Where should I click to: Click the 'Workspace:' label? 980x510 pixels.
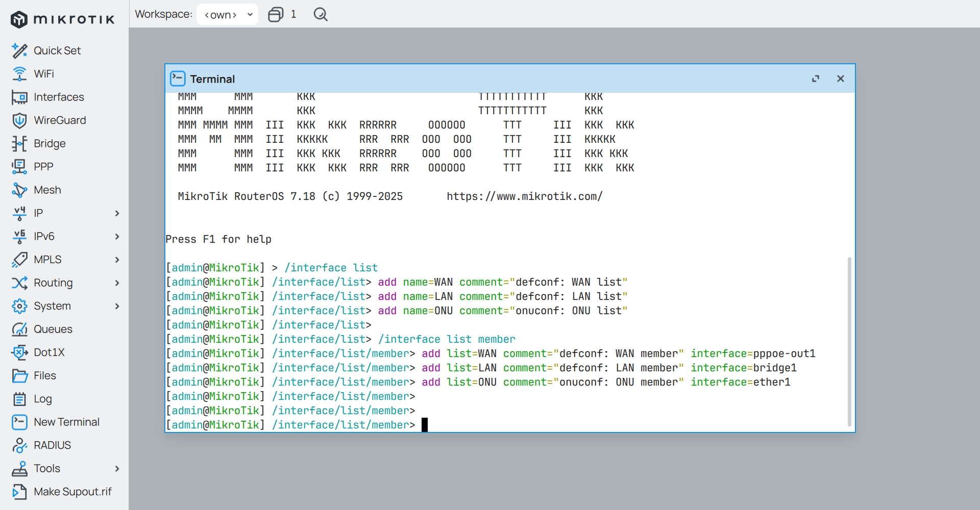pos(163,14)
